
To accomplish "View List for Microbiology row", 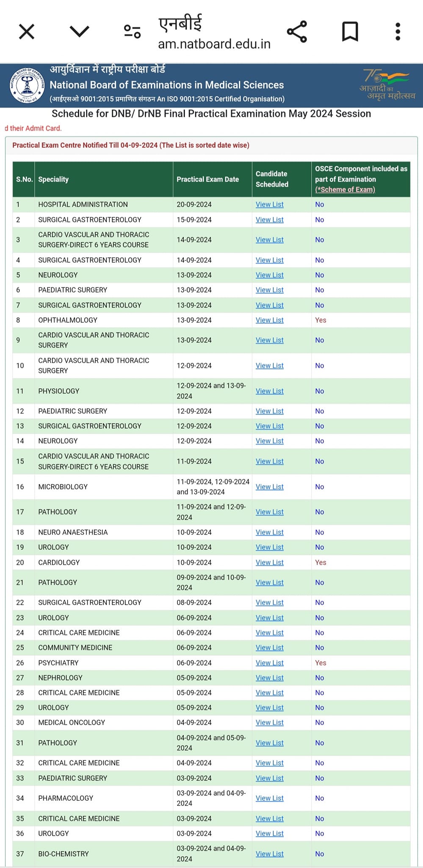I will (x=270, y=487).
